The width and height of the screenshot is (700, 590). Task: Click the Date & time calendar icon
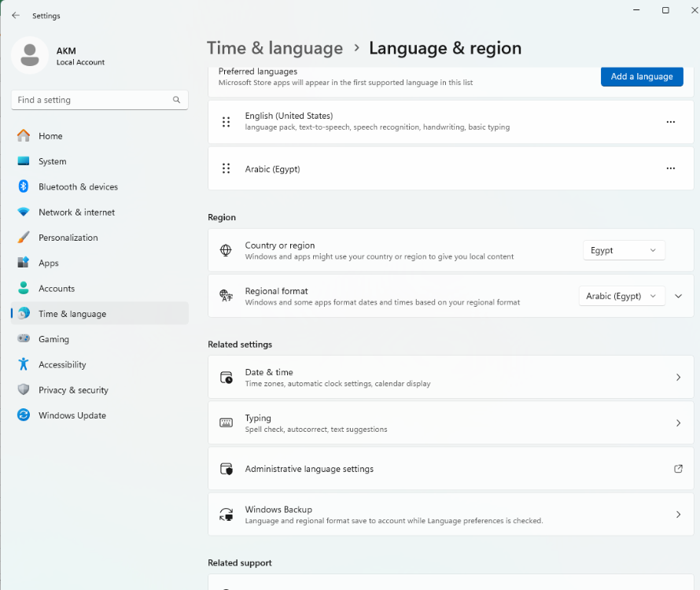[226, 378]
